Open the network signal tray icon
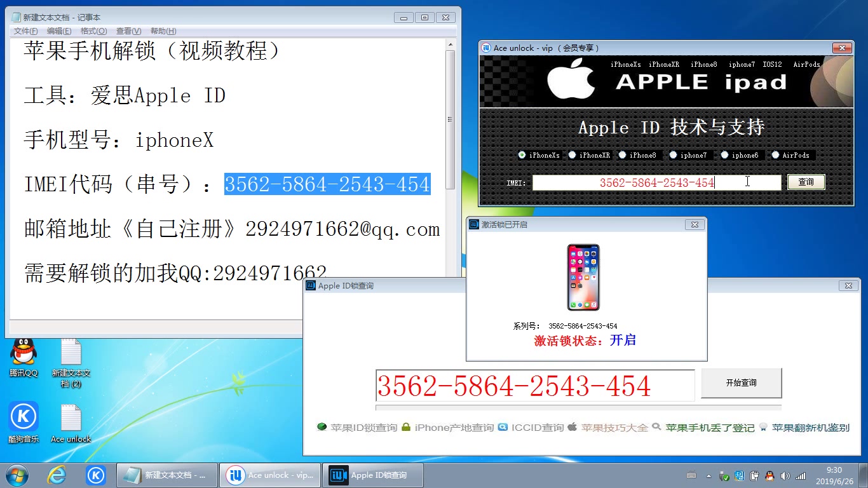The width and height of the screenshot is (868, 488). 801,476
